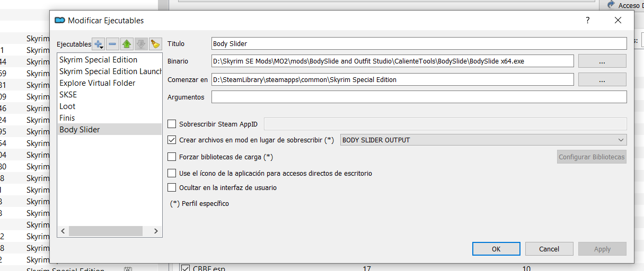Select Skyrim Special Edition Launcher entry
The height and width of the screenshot is (271, 644).
pyautogui.click(x=110, y=71)
